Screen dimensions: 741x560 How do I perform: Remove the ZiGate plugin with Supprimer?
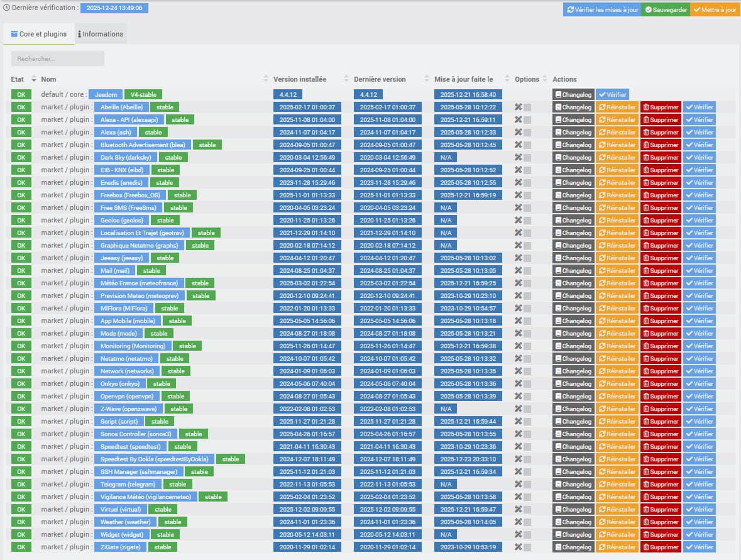(661, 547)
